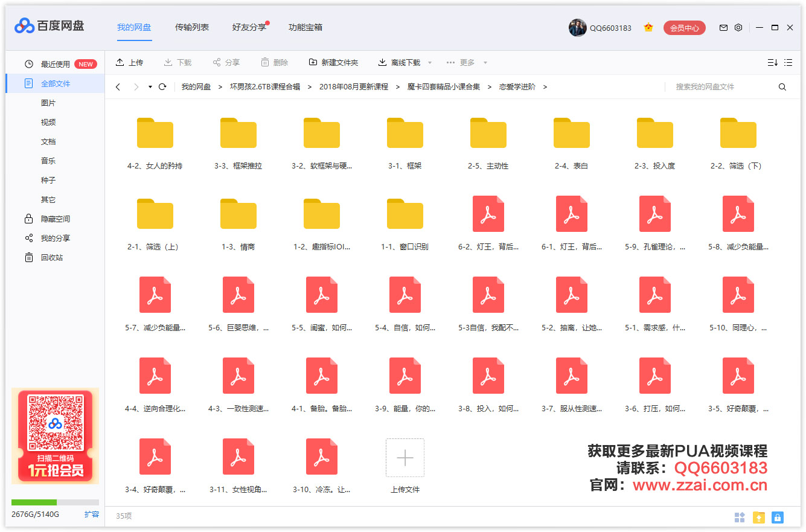Switch to list view icon
806x532 pixels.
click(x=788, y=63)
